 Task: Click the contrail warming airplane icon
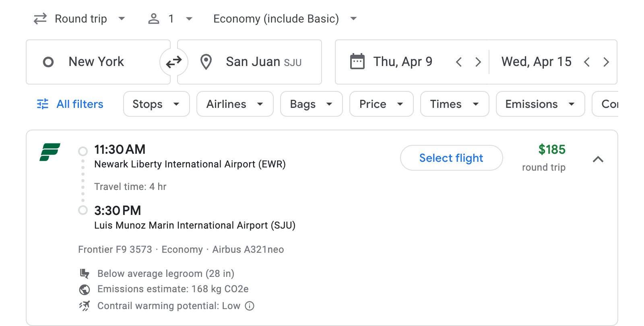click(84, 305)
